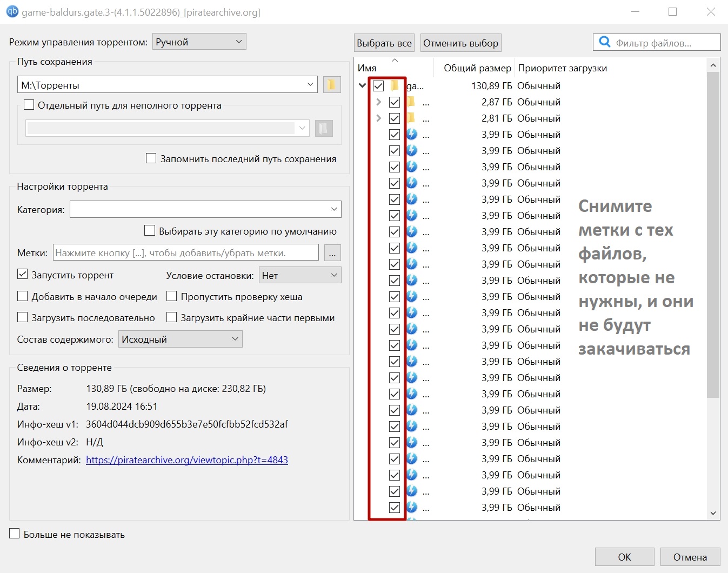Sort by 'Приоритет загрузки' column header

click(x=562, y=68)
